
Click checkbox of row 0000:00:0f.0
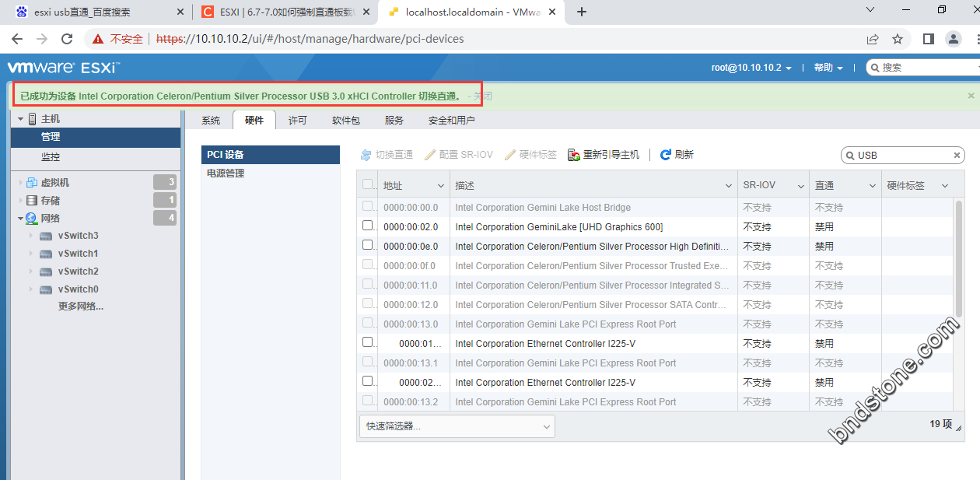(368, 265)
